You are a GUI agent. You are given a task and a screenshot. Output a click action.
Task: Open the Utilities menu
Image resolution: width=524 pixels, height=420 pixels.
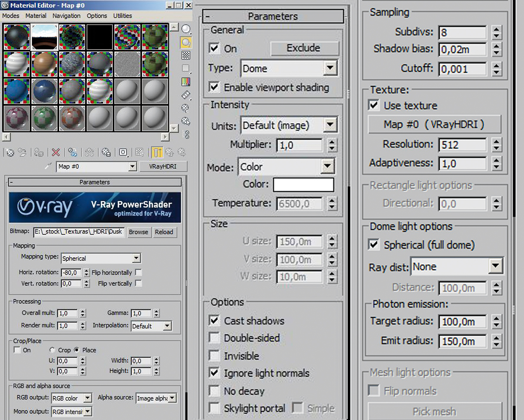(122, 16)
